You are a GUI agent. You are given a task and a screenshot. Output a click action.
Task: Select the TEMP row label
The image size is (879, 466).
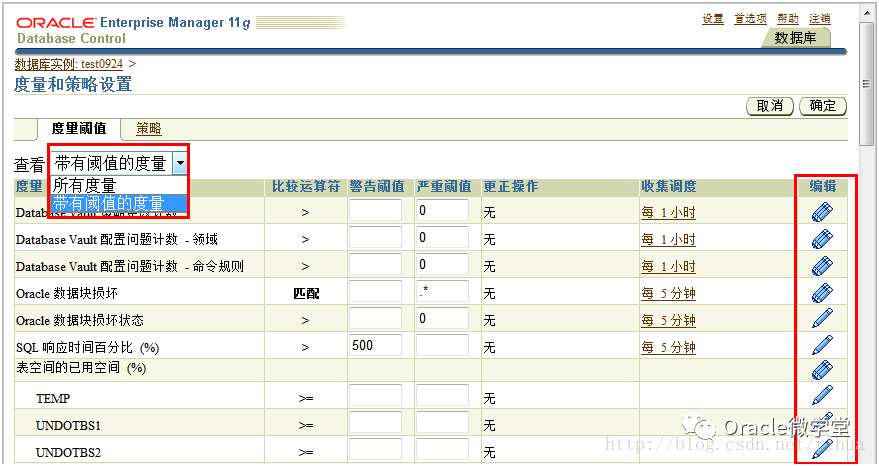click(x=53, y=399)
